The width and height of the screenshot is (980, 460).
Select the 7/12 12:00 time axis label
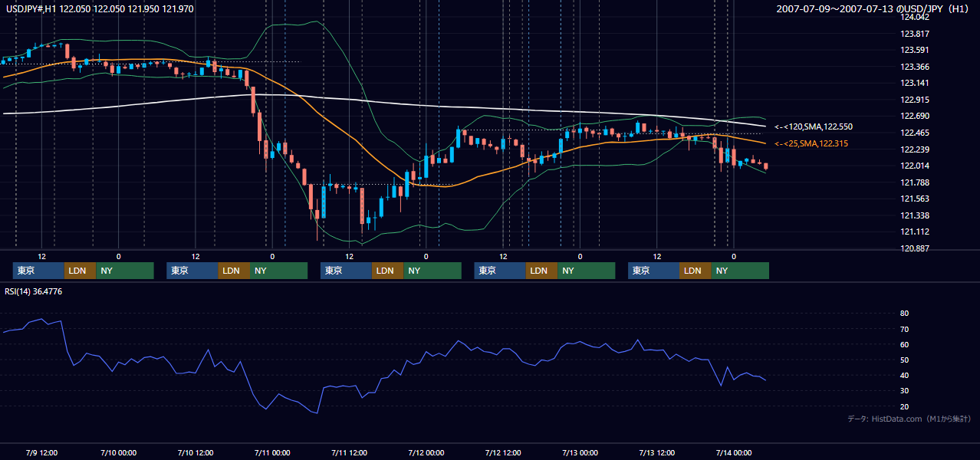click(503, 452)
